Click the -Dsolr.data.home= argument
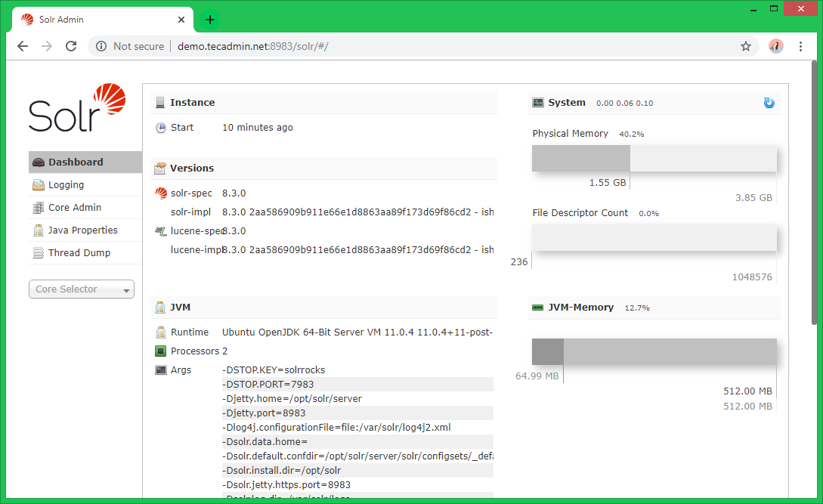 (x=357, y=441)
